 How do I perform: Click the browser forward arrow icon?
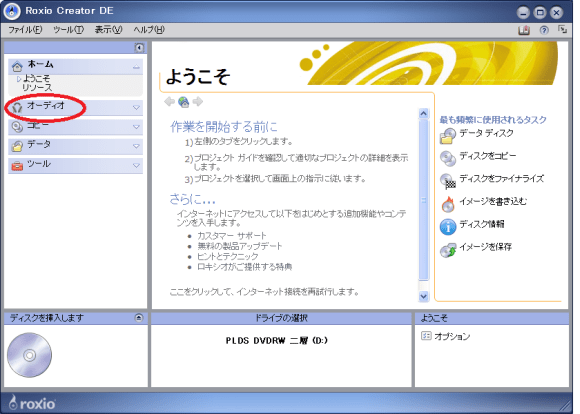198,101
